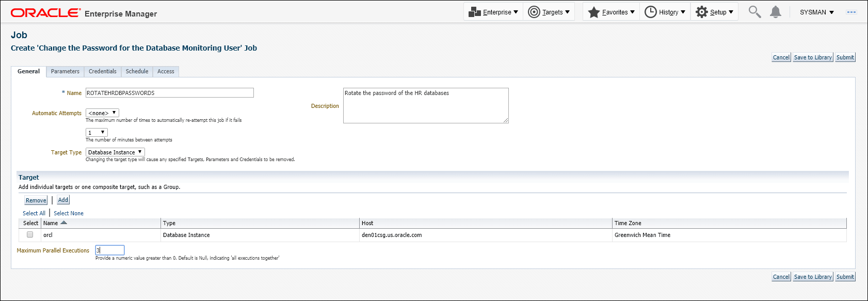Click the top Save to Library button
The image size is (868, 301).
tap(813, 57)
